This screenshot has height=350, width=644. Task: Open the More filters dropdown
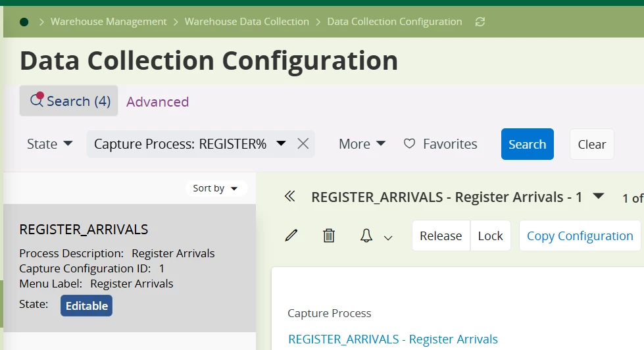pos(362,144)
